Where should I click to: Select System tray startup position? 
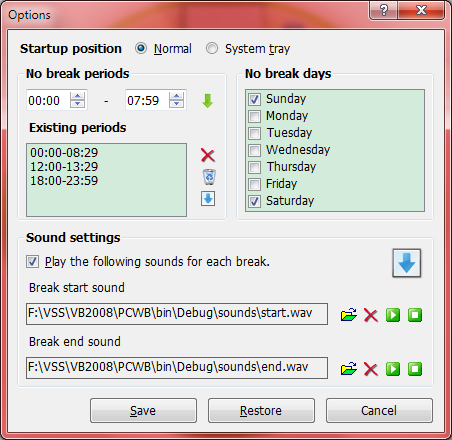(212, 48)
